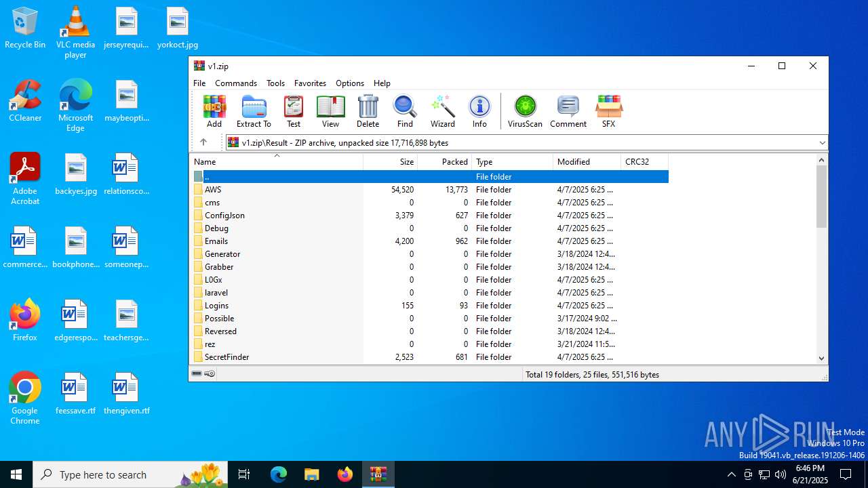Sort the list by the Modified column
Screen dimensions: 868x488
point(587,162)
